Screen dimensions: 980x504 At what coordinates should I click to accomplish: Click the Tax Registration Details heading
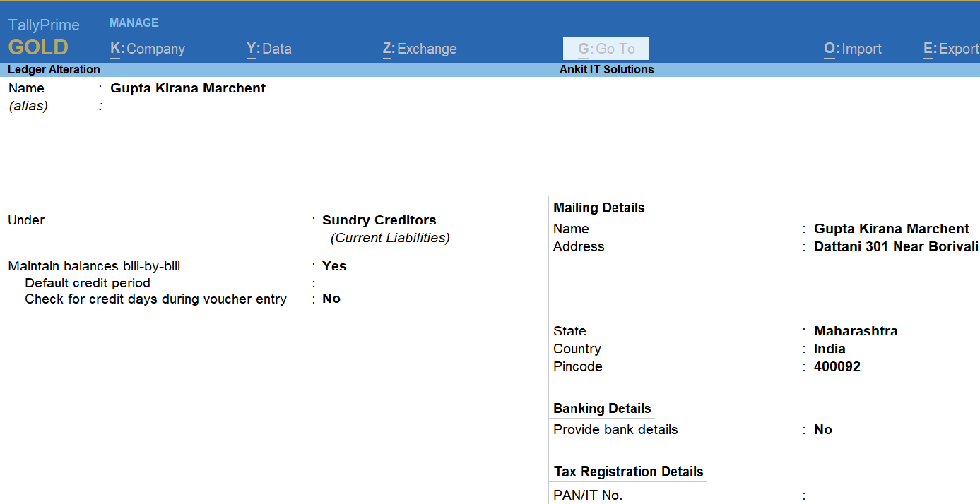point(629,472)
